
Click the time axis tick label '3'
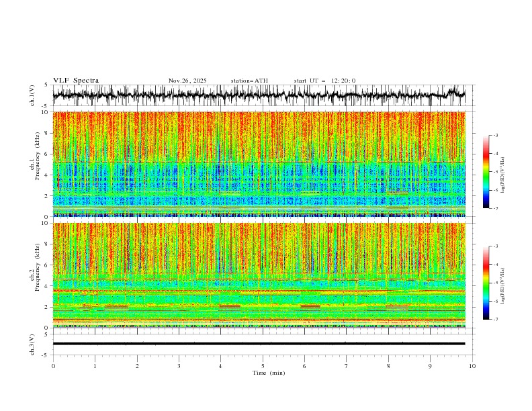(179, 366)
